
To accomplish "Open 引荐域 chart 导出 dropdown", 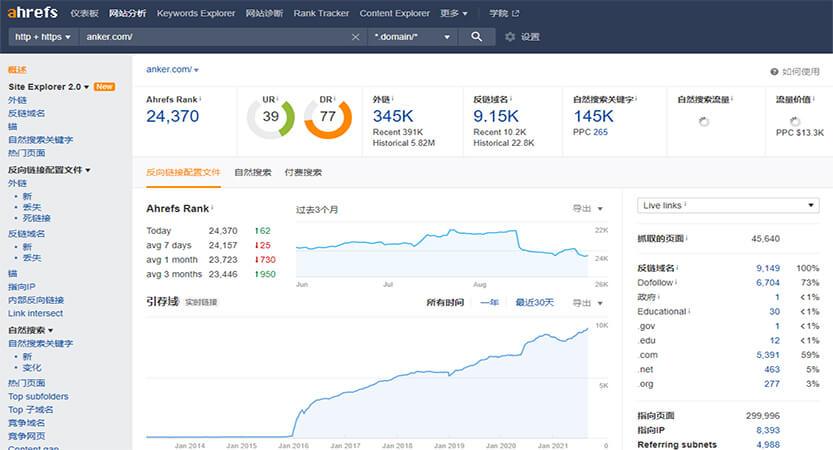I will [x=587, y=303].
